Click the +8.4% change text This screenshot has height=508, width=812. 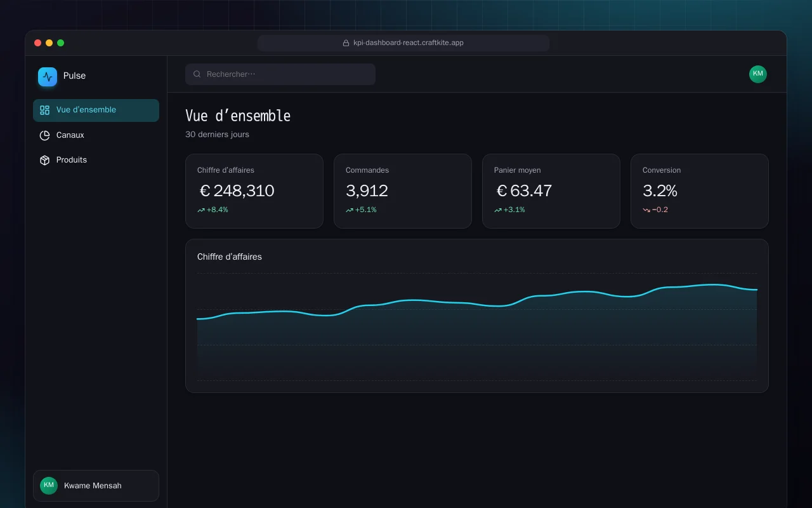coord(218,210)
